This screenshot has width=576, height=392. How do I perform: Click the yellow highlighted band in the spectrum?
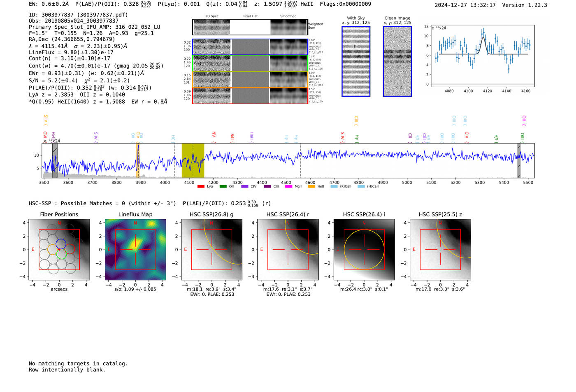pos(193,160)
